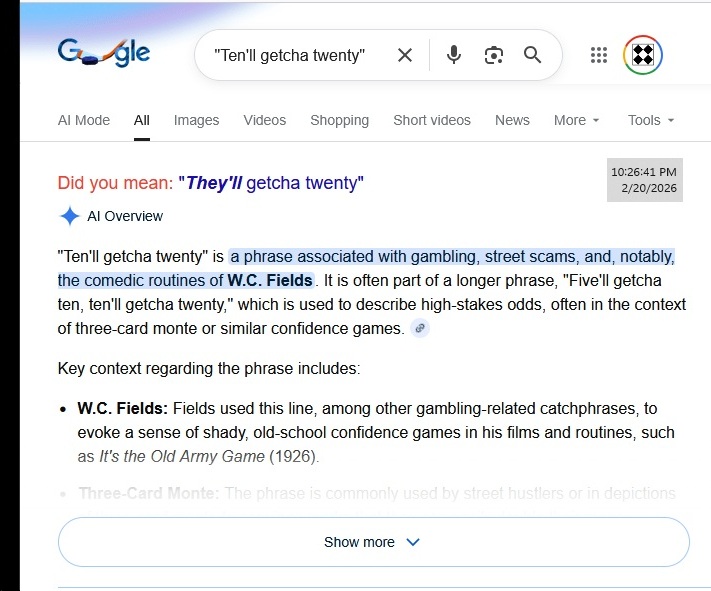Switch to the Images tab
This screenshot has height=591, width=711.
click(196, 120)
